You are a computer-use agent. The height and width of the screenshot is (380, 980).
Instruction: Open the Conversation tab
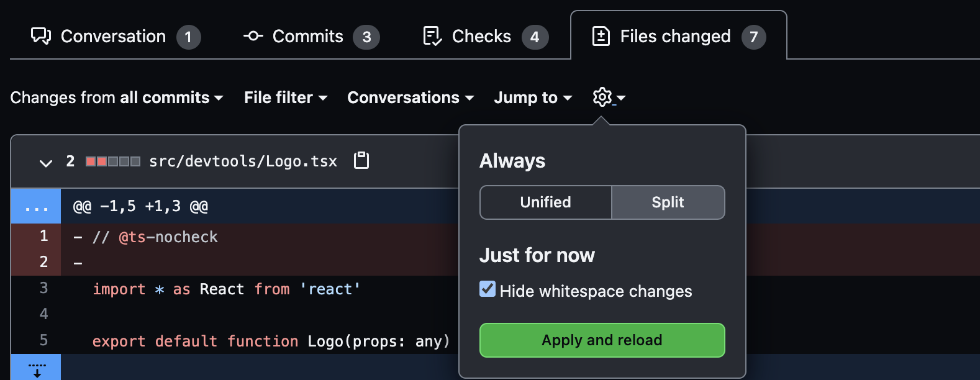(x=116, y=37)
